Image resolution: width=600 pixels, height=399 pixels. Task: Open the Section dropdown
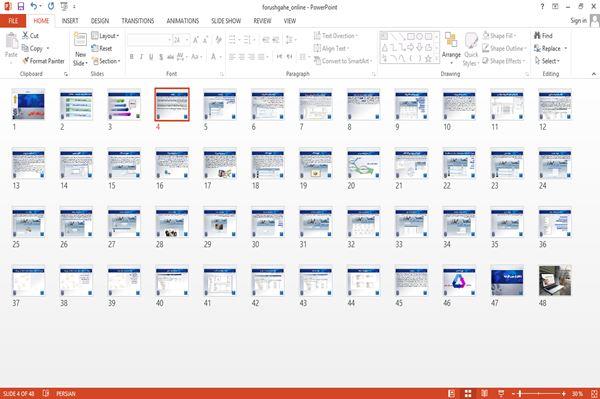[x=106, y=61]
